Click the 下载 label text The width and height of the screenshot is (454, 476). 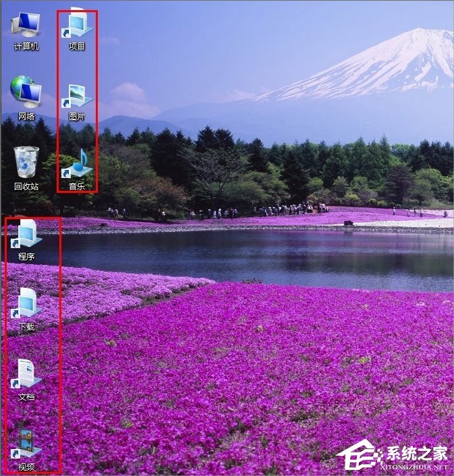(26, 326)
